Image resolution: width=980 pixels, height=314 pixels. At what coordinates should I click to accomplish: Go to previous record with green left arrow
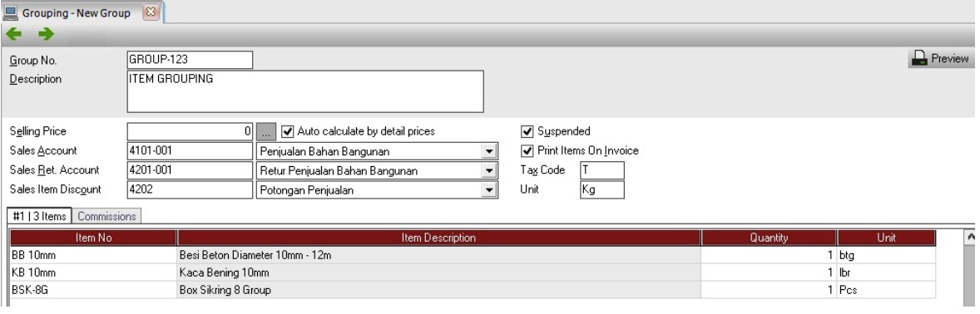14,34
